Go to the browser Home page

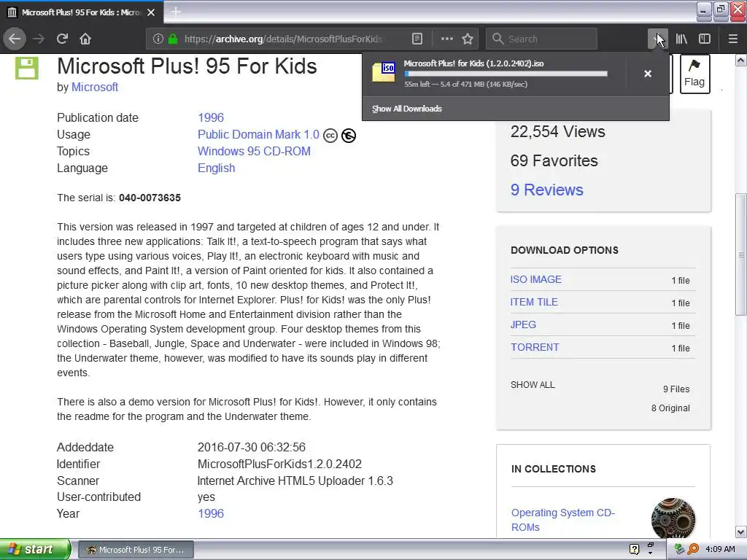(85, 39)
